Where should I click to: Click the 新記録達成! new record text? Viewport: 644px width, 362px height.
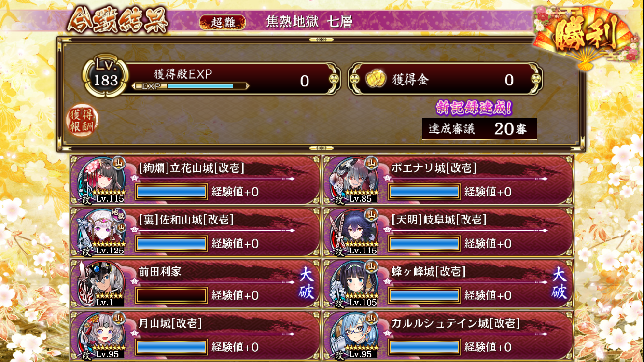[473, 108]
